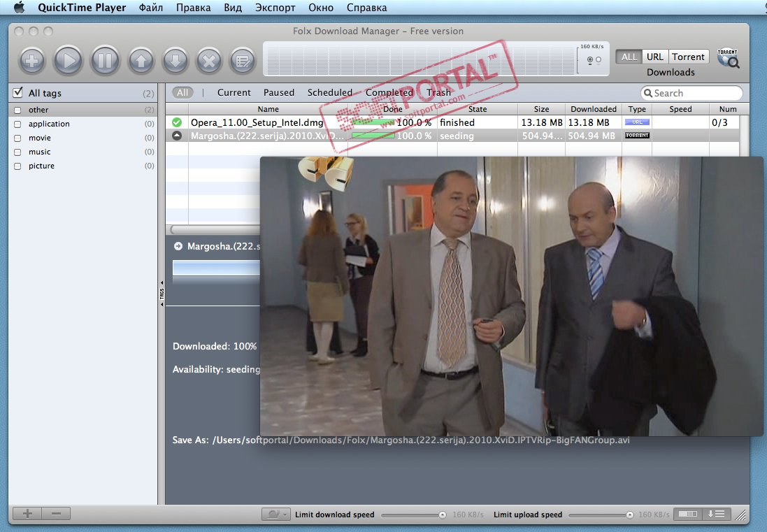Image resolution: width=767 pixels, height=532 pixels.
Task: Switch to the compact bar view icon at bottom right
Action: (x=688, y=514)
